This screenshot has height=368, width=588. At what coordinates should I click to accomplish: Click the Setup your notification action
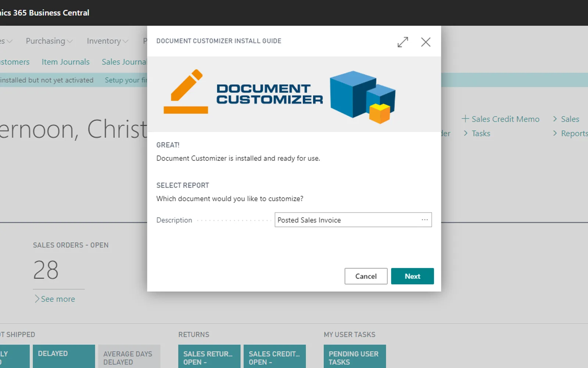pyautogui.click(x=126, y=80)
